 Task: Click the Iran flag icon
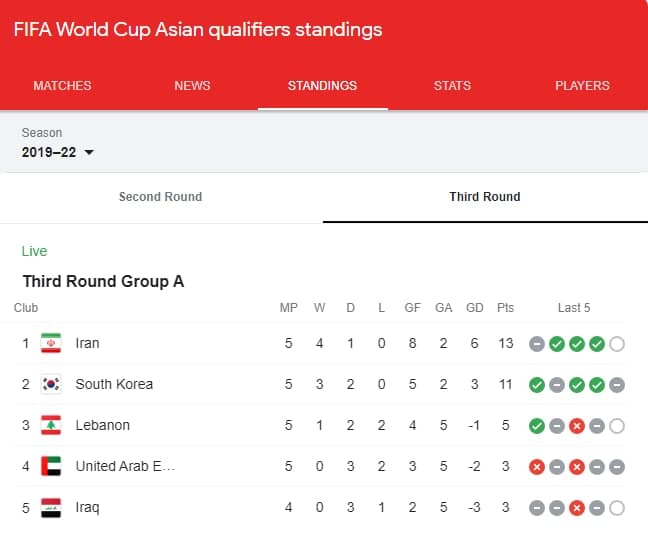pyautogui.click(x=51, y=343)
